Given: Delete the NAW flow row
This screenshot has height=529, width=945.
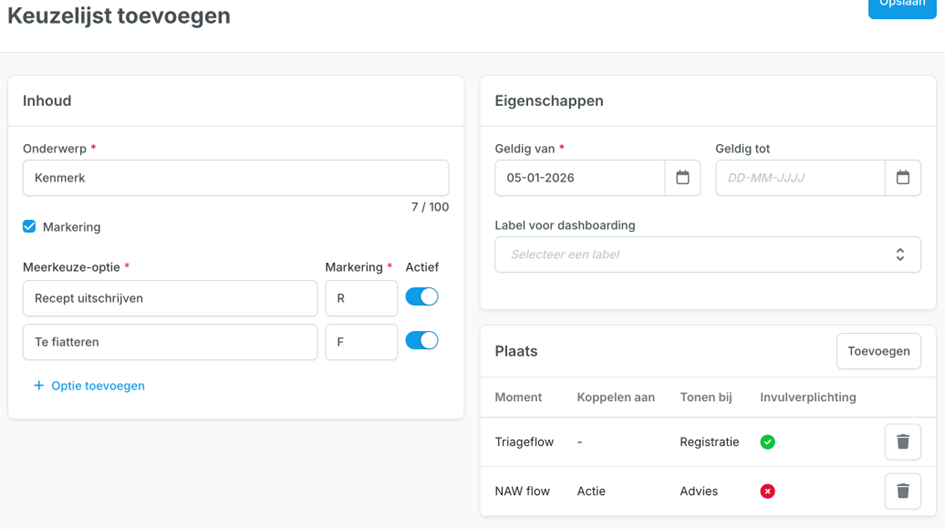Looking at the screenshot, I should click(902, 491).
